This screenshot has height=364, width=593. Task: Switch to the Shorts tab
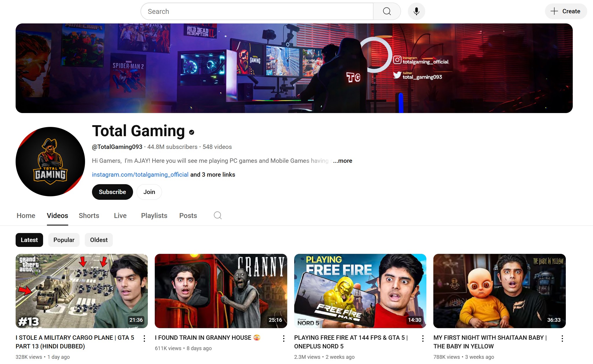pyautogui.click(x=89, y=216)
